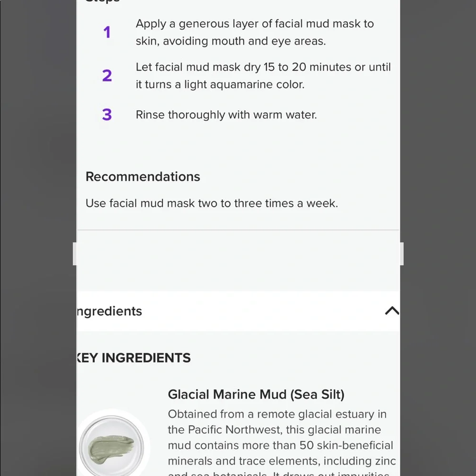This screenshot has width=476, height=476.
Task: Click the 'Obtained from a remote glacial estuary' description
Action: point(282,438)
